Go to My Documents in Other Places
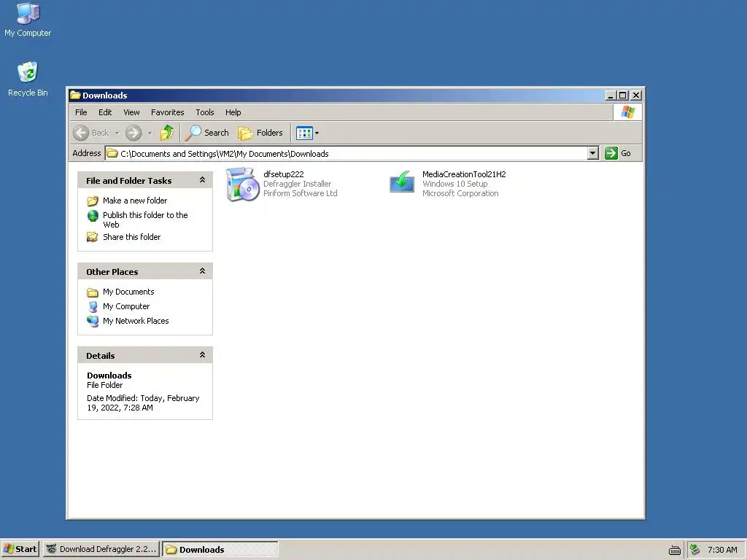This screenshot has height=560, width=747. 128,292
